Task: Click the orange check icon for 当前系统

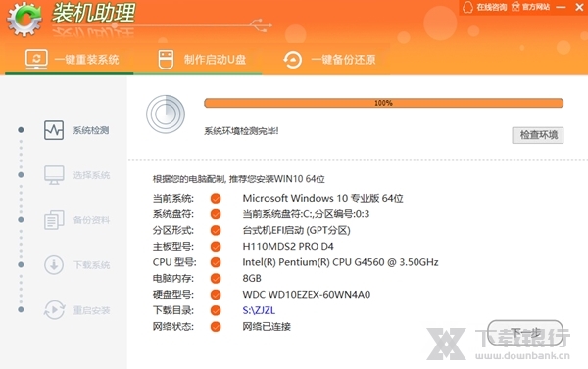Action: coord(216,198)
